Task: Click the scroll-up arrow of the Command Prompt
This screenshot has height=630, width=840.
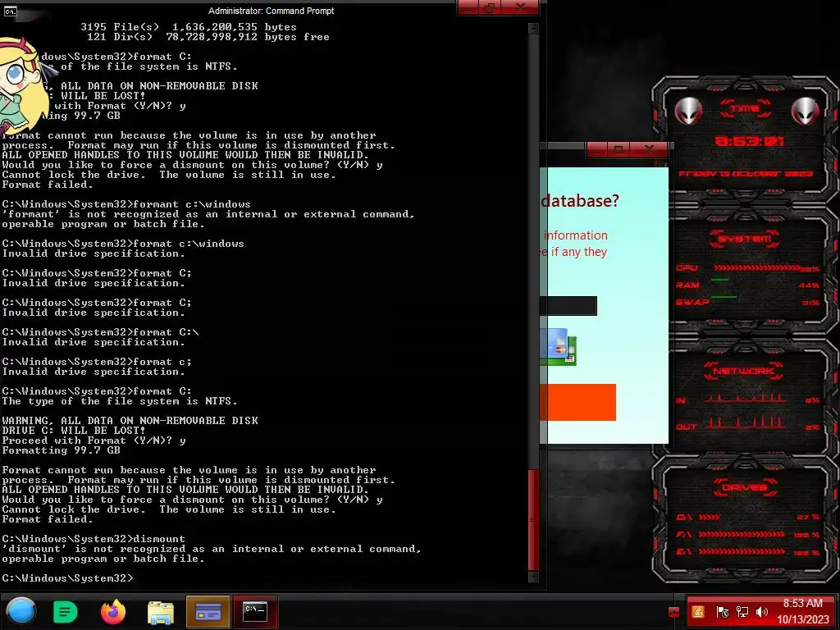Action: (533, 29)
